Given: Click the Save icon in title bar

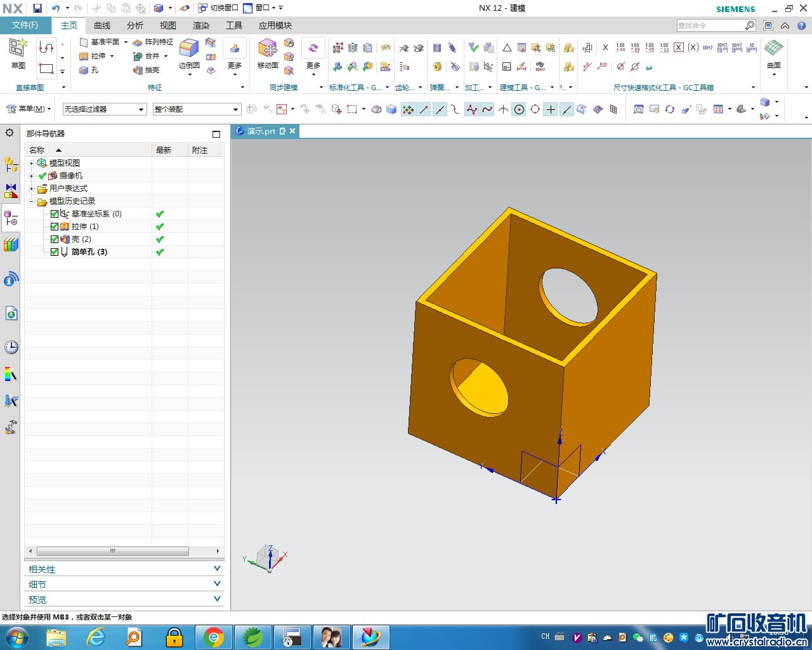Looking at the screenshot, I should (x=37, y=8).
